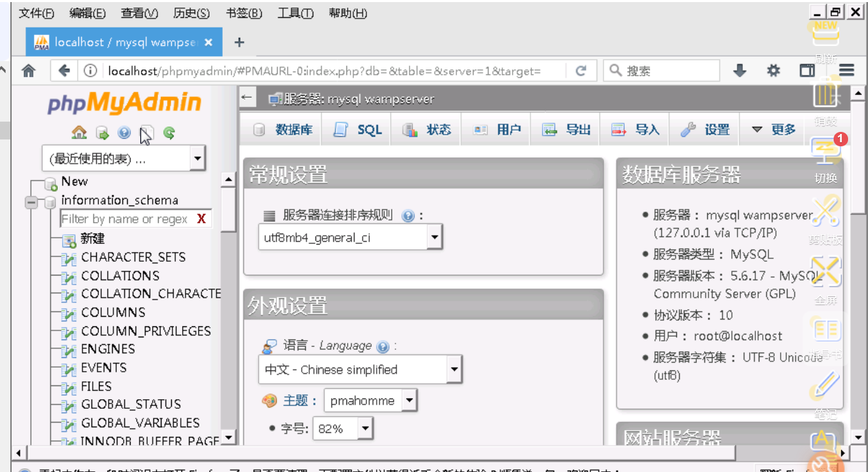Click the 新建 new table icon
This screenshot has height=472, width=868.
point(69,240)
